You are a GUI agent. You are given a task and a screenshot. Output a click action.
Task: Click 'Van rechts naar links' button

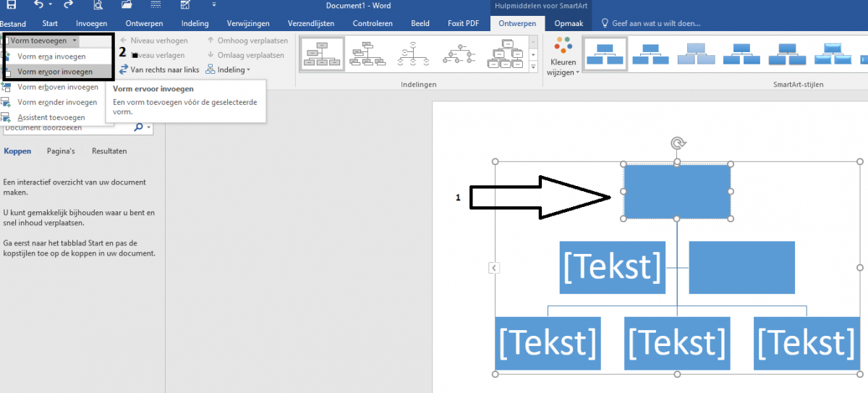(x=159, y=69)
